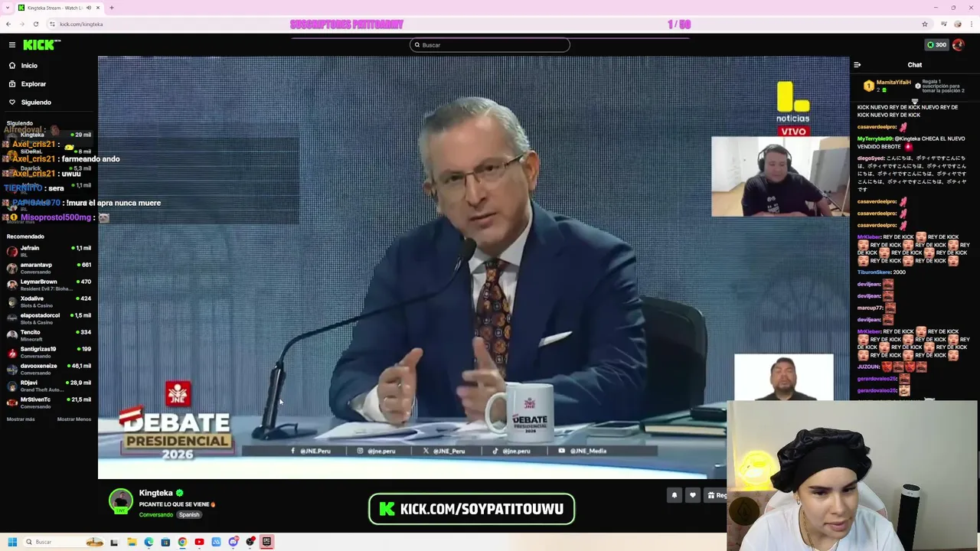
Task: Open Google Chrome from taskbar
Action: point(182,542)
